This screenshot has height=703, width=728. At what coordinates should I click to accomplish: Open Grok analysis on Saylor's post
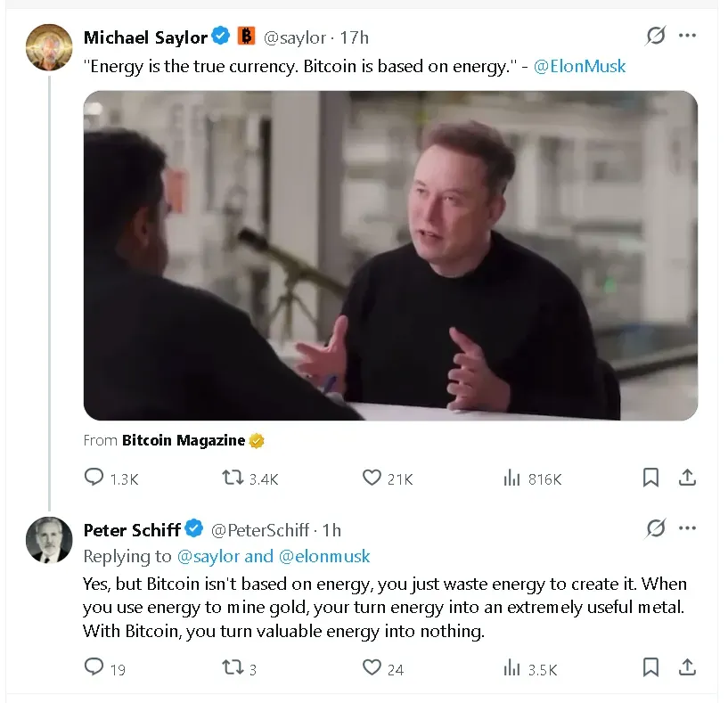(655, 36)
